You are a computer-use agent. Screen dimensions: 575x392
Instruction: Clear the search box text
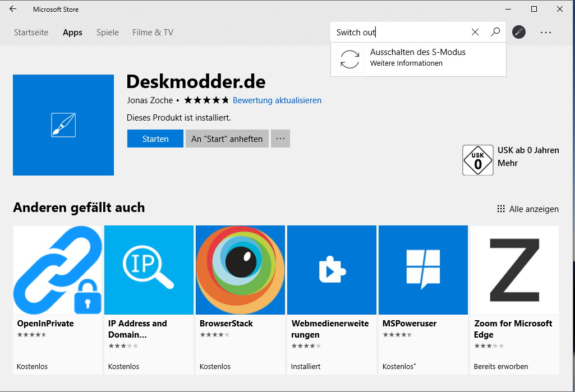pyautogui.click(x=475, y=33)
